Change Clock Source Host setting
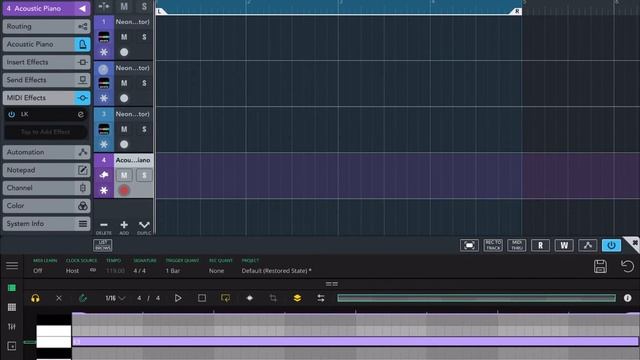640x360 pixels. pos(73,271)
